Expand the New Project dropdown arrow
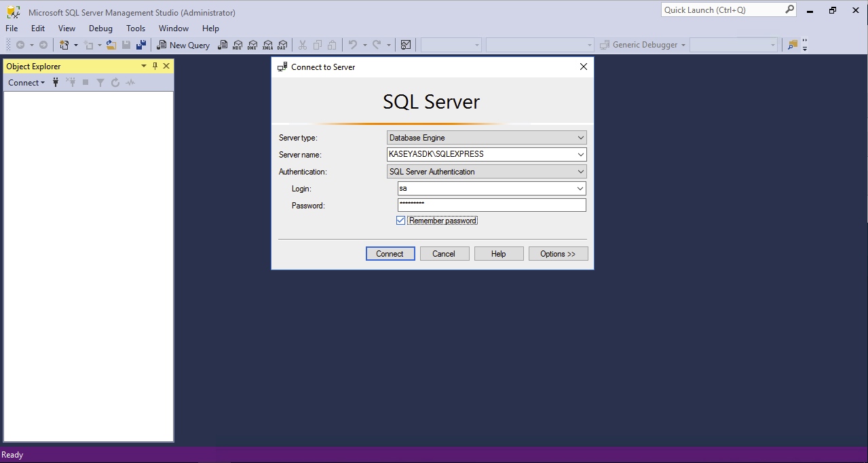 pyautogui.click(x=75, y=45)
